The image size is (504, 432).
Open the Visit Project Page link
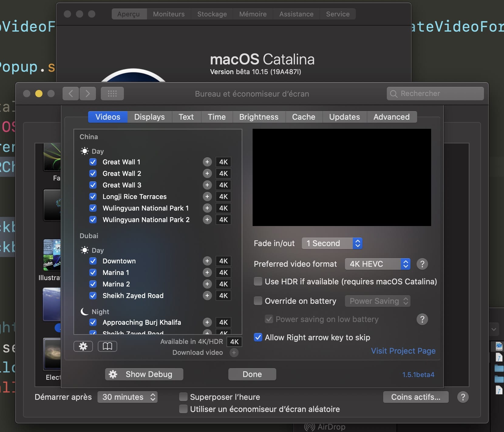403,351
